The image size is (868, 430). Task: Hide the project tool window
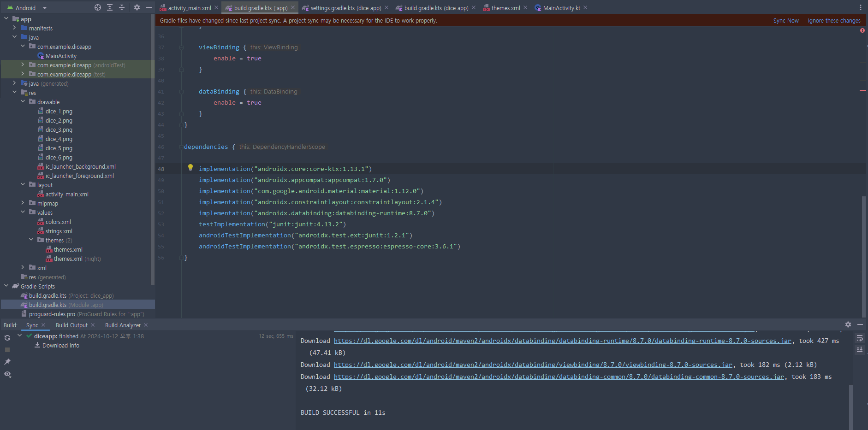[149, 7]
